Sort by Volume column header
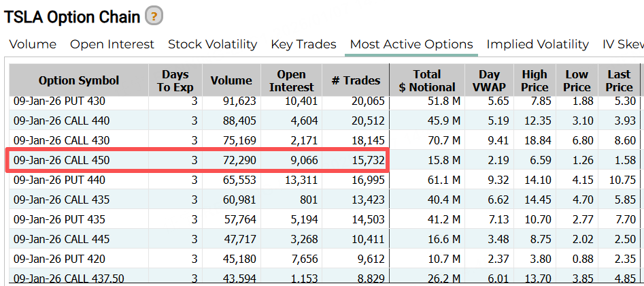This screenshot has height=286, width=644. click(231, 80)
